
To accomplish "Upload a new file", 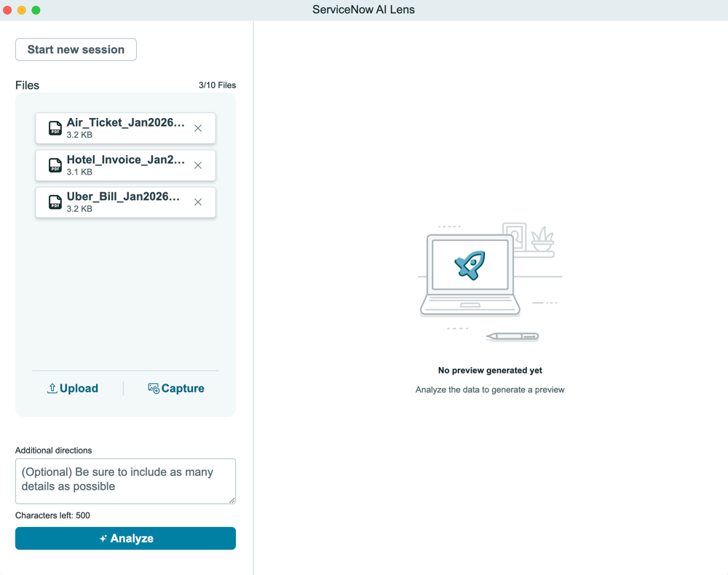I will pos(73,388).
